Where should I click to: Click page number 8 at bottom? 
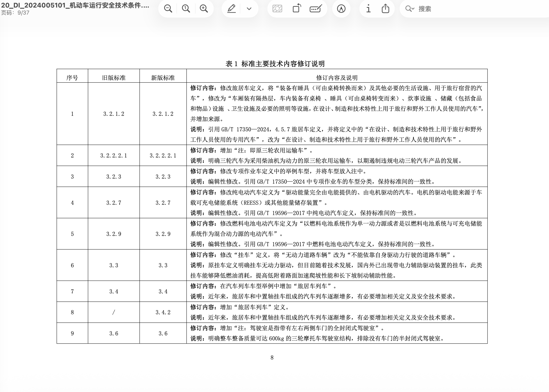point(272,358)
